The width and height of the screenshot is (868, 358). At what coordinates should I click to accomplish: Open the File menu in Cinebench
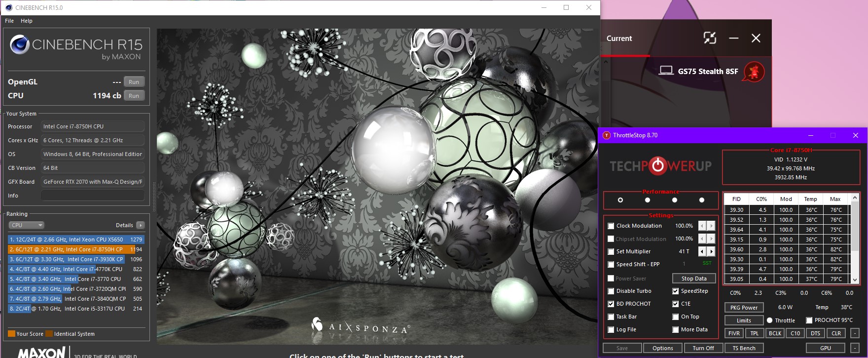9,21
